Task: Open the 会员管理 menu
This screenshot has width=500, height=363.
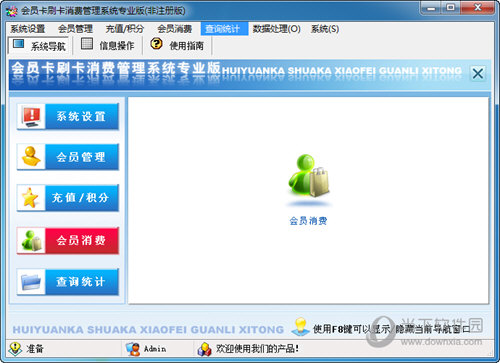Action: [x=75, y=29]
